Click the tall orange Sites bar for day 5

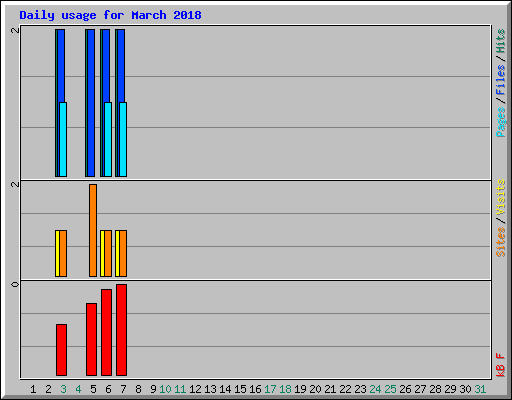[93, 230]
